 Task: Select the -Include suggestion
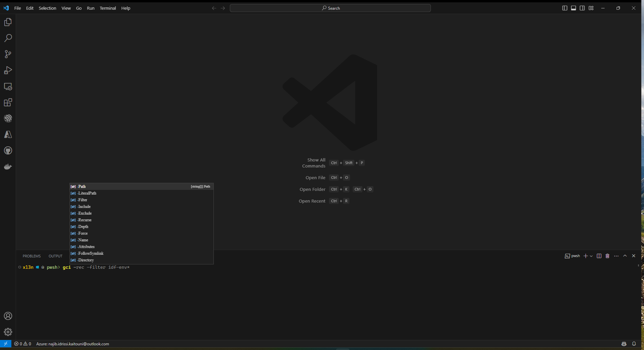pos(142,207)
